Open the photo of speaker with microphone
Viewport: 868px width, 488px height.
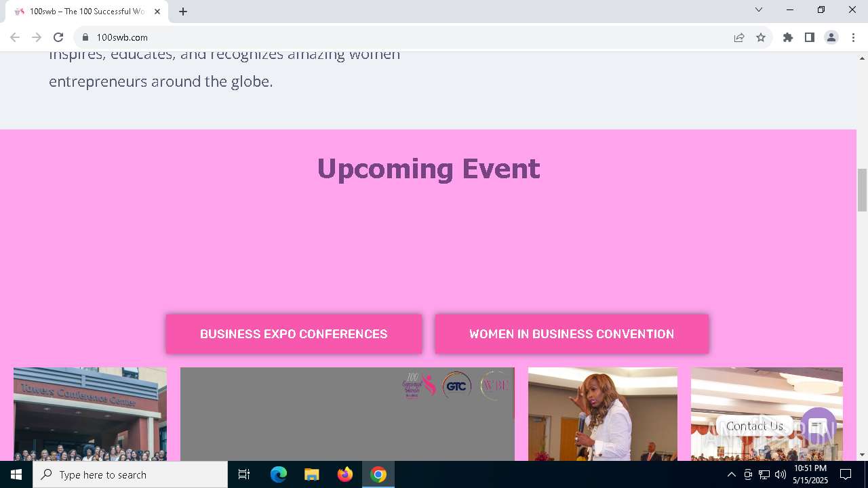point(603,414)
